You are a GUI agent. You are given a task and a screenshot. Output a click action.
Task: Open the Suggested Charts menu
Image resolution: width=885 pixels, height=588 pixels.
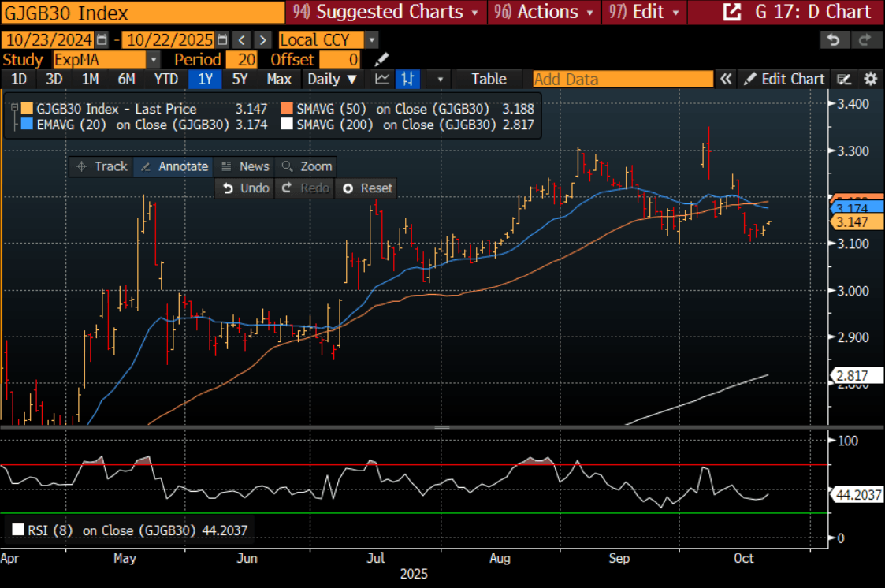[385, 12]
